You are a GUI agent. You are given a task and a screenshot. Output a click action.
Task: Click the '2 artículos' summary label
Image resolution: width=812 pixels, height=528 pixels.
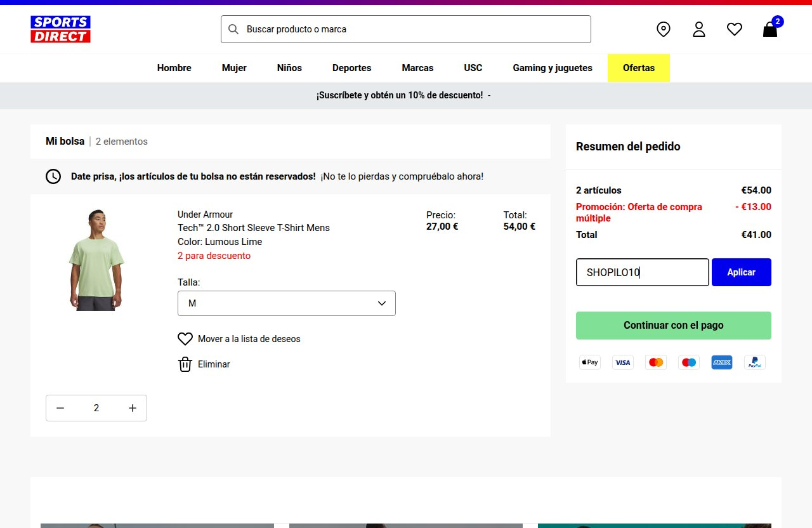coord(599,190)
